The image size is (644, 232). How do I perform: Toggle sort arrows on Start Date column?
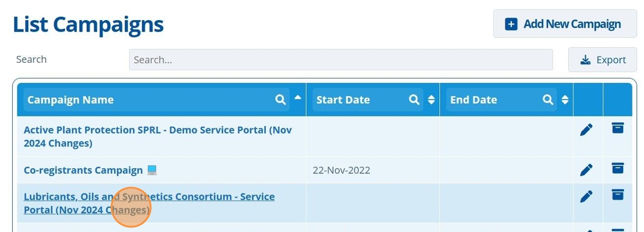click(431, 100)
